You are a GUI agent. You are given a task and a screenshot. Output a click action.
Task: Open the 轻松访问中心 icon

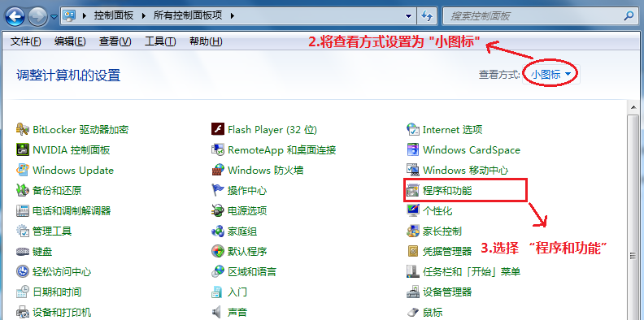pyautogui.click(x=23, y=271)
